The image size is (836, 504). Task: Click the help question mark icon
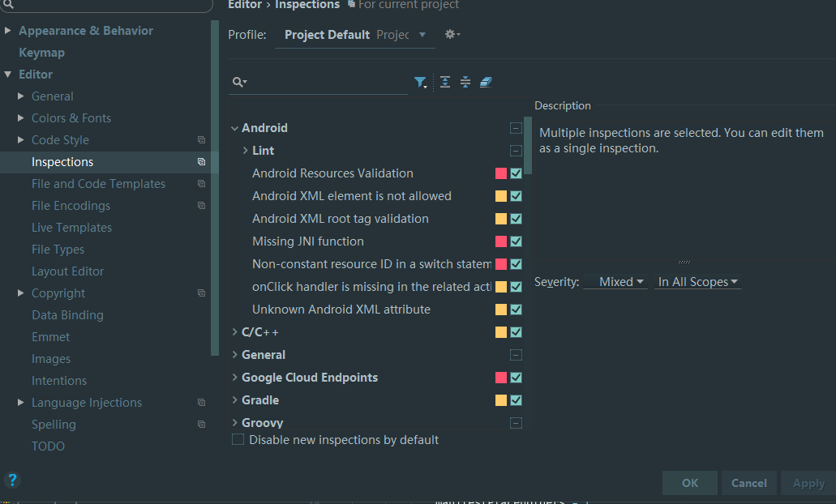pyautogui.click(x=12, y=481)
